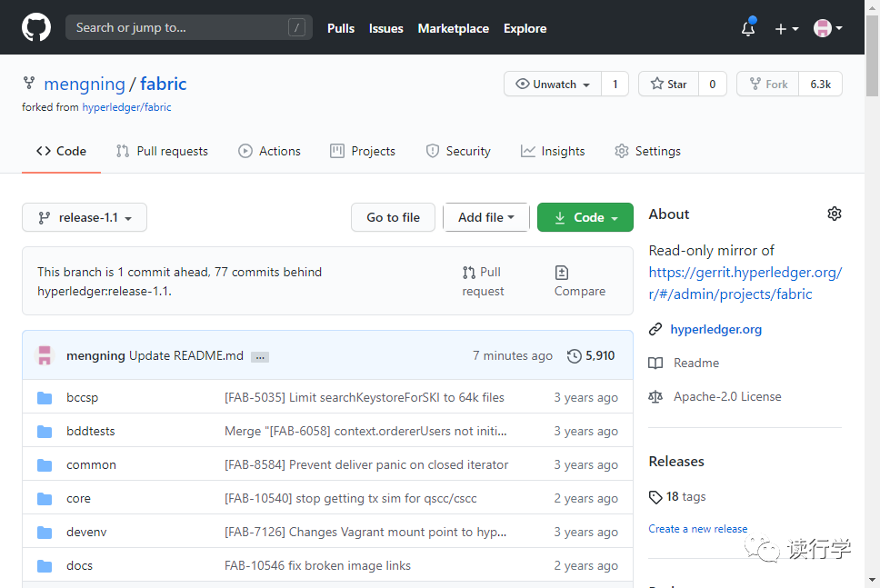Open the bddtests folder
Viewport: 880px width, 588px height.
[90, 431]
